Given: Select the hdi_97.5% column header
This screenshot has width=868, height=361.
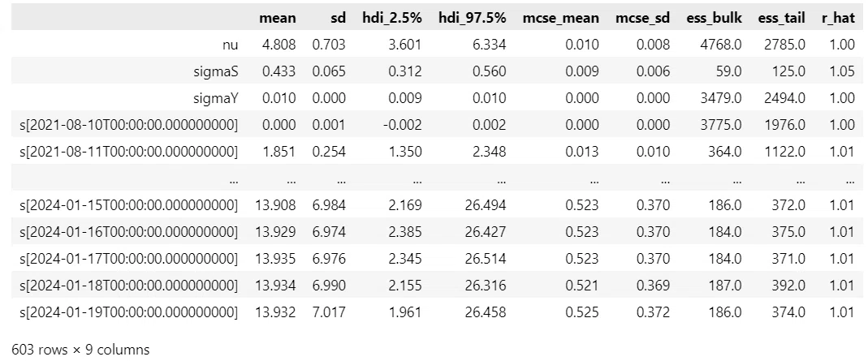Looking at the screenshot, I should (x=473, y=18).
